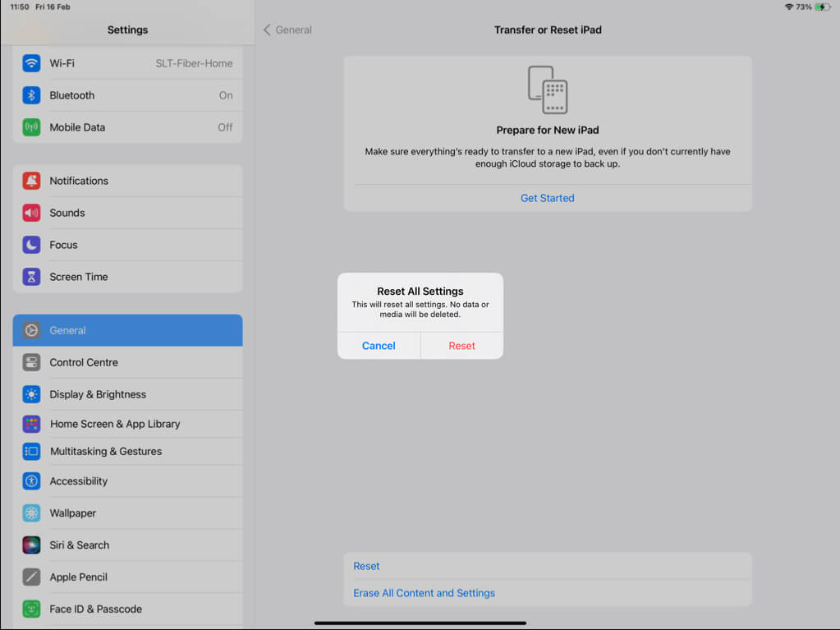This screenshot has width=840, height=630.
Task: Click the Wi-Fi icon in sidebar
Action: 31,63
